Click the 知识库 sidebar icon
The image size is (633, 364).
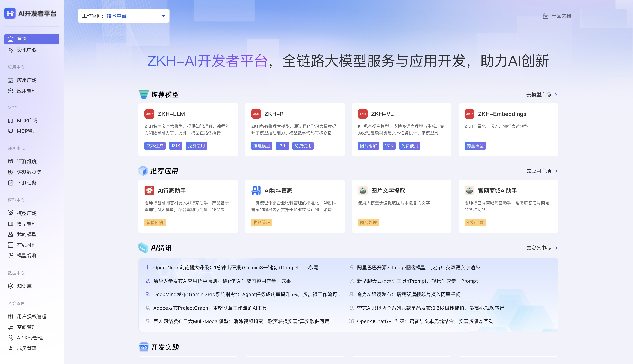[11, 286]
